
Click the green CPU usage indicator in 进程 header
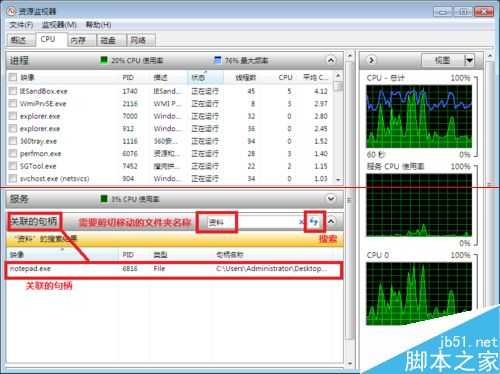point(104,60)
